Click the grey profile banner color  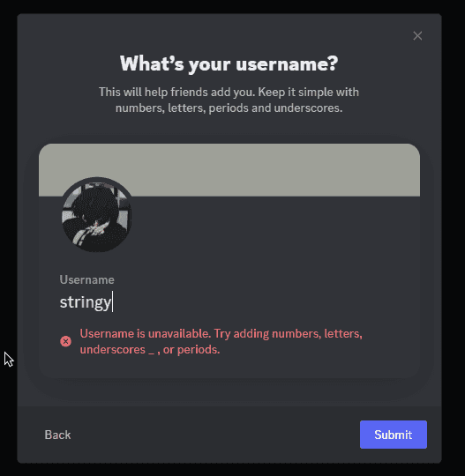229,170
